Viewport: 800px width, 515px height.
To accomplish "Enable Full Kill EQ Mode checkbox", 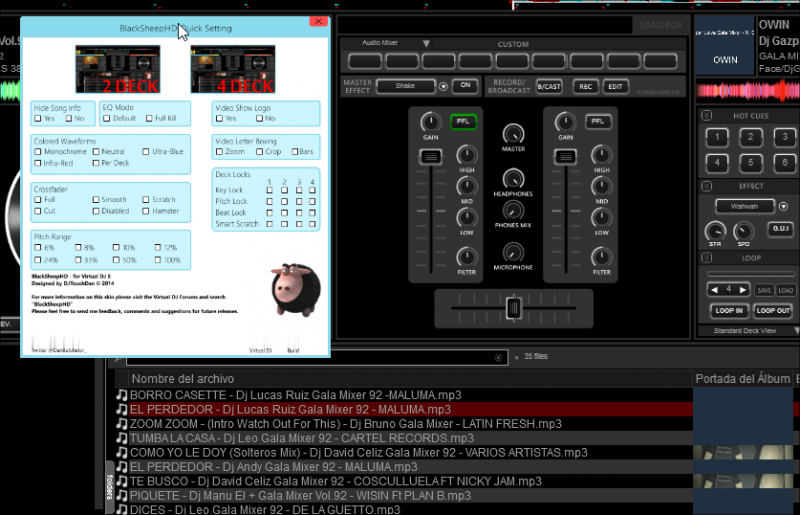I will click(149, 118).
